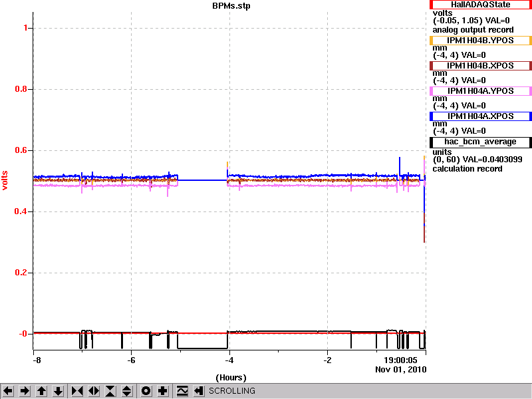Image resolution: width=532 pixels, height=399 pixels.
Task: Click the x-axis tick label -8
Action: click(x=37, y=360)
